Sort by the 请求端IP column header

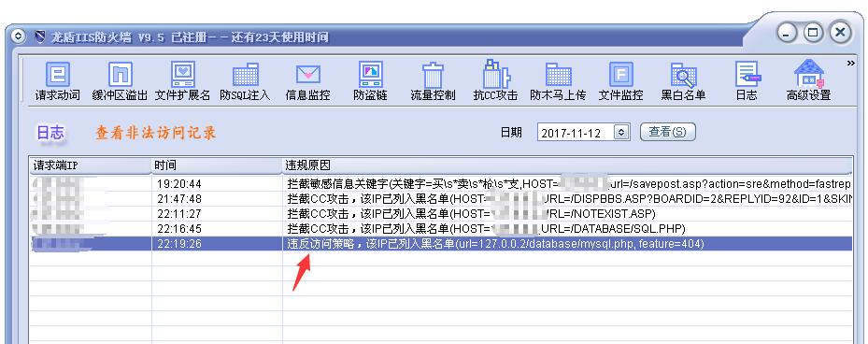pos(91,165)
